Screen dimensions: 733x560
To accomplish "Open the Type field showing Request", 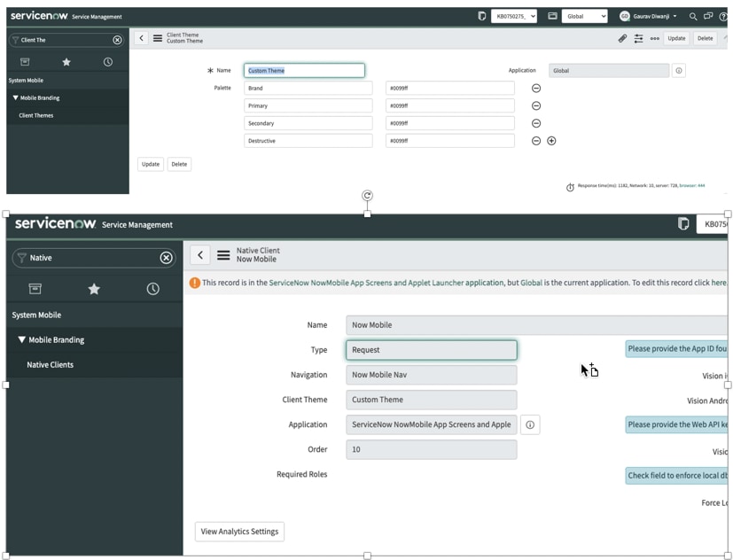I will [x=432, y=350].
